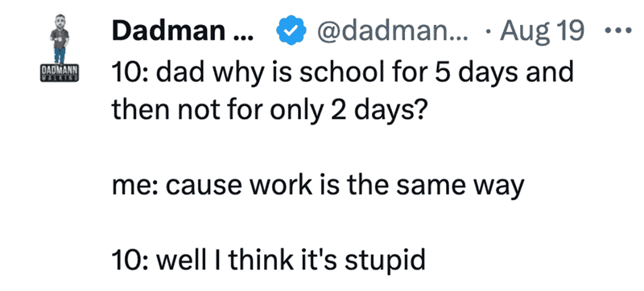Click the DADMANN logo under the avatar
The height and width of the screenshot is (291, 644).
tap(60, 73)
